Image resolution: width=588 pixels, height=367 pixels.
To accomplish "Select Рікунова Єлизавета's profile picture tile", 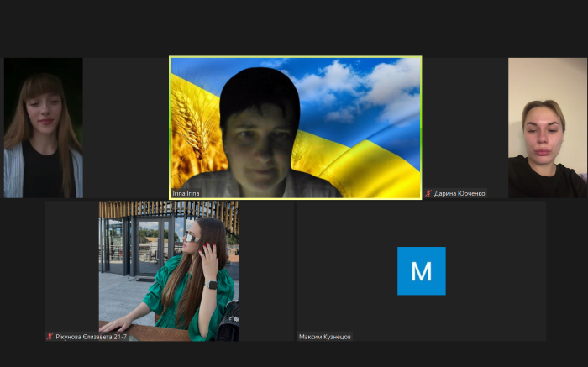I will coord(168,269).
